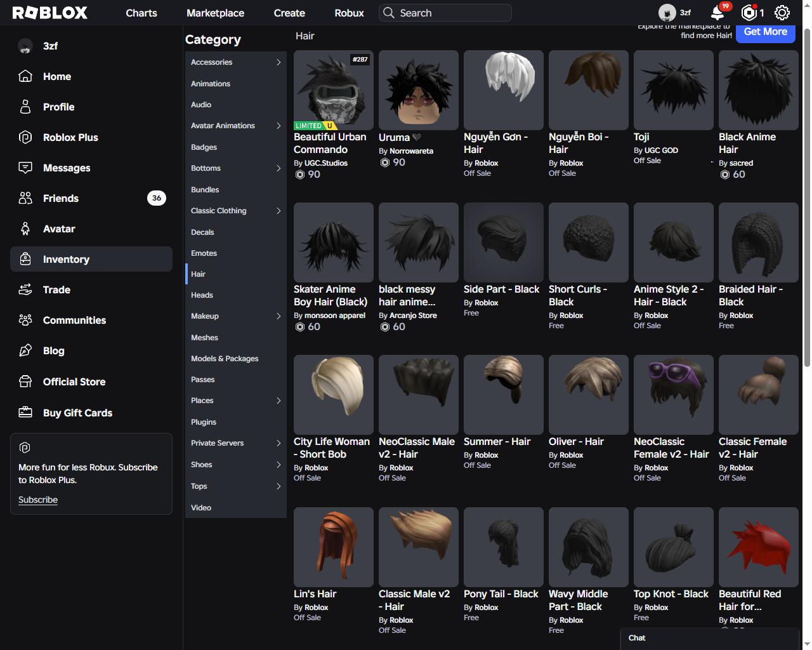Open the Uruma hair thumbnail
Image resolution: width=812 pixels, height=650 pixels.
[x=419, y=90]
